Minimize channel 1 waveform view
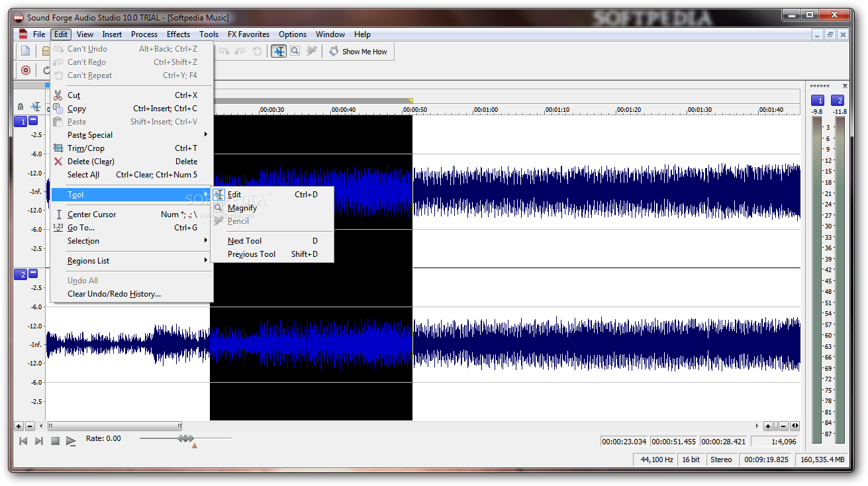Screen dimensions: 868x486 (x=33, y=121)
